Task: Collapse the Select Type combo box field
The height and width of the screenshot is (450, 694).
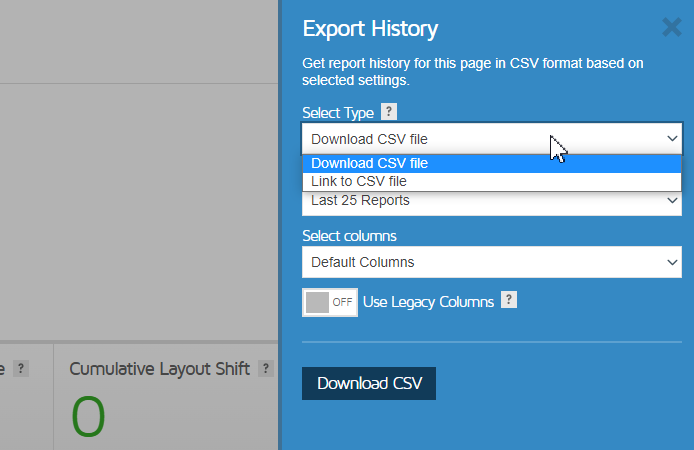Action: point(492,139)
